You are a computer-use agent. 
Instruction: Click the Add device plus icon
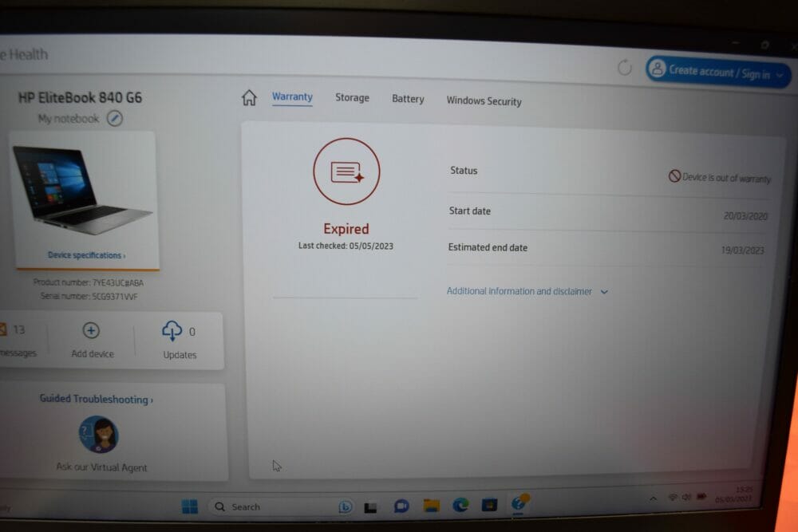click(x=91, y=330)
